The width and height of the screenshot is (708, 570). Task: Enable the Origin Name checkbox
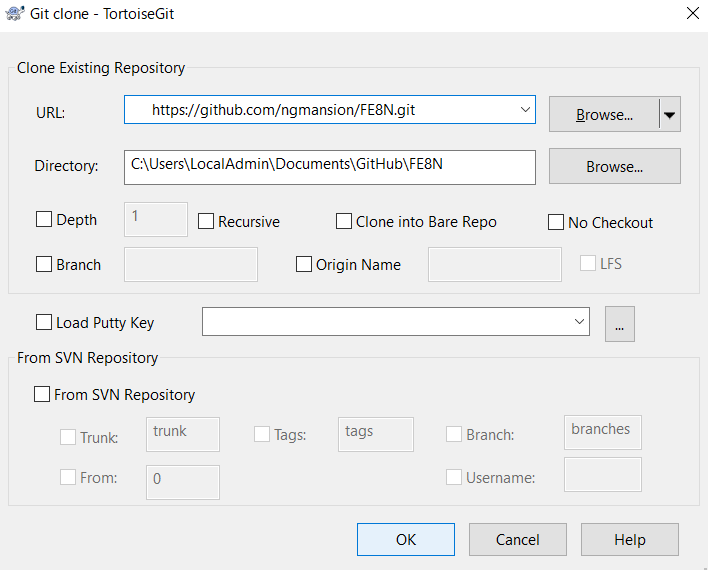click(x=303, y=264)
